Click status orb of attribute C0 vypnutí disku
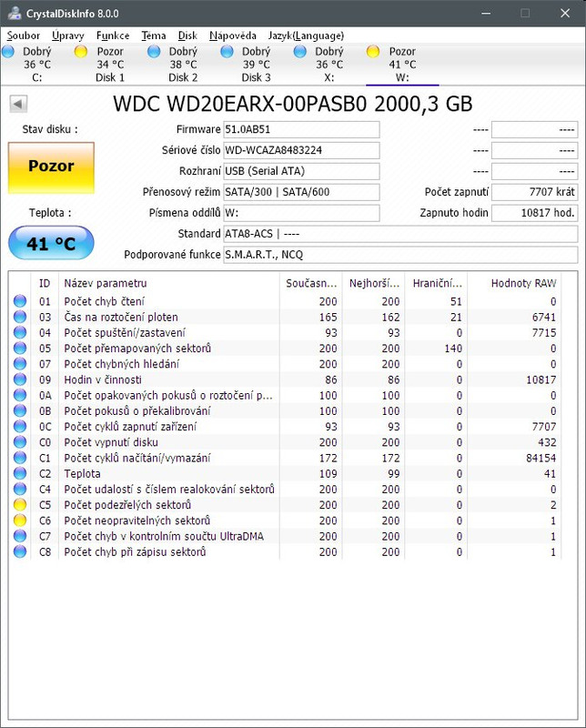The height and width of the screenshot is (728, 586). point(20,442)
